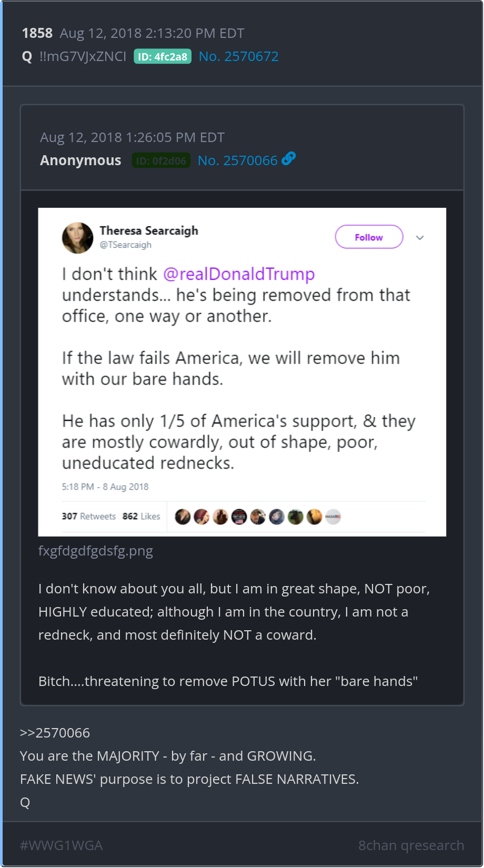View the 307 Retweets list
484x868 pixels.
click(88, 517)
